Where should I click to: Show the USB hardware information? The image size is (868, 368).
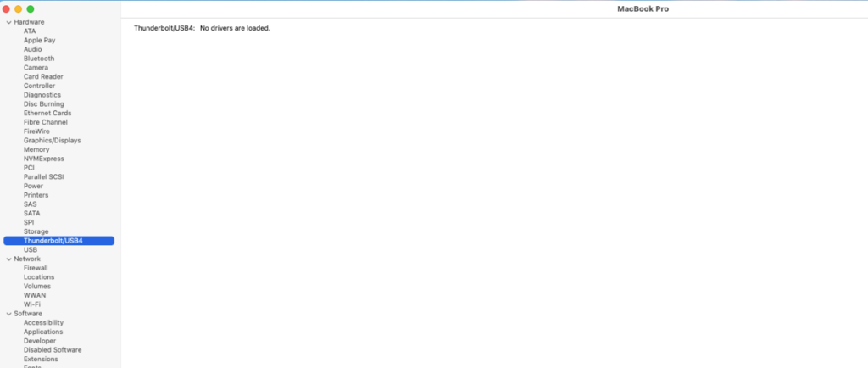coord(31,250)
